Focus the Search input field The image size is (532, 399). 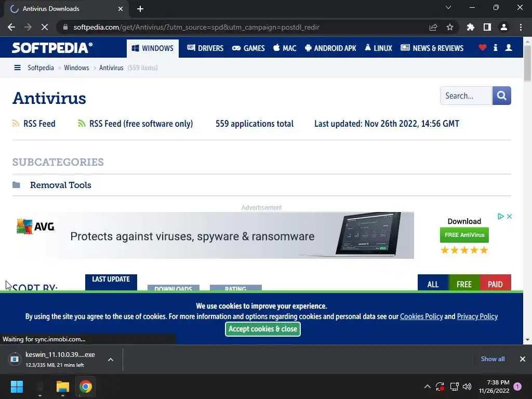tap(466, 96)
